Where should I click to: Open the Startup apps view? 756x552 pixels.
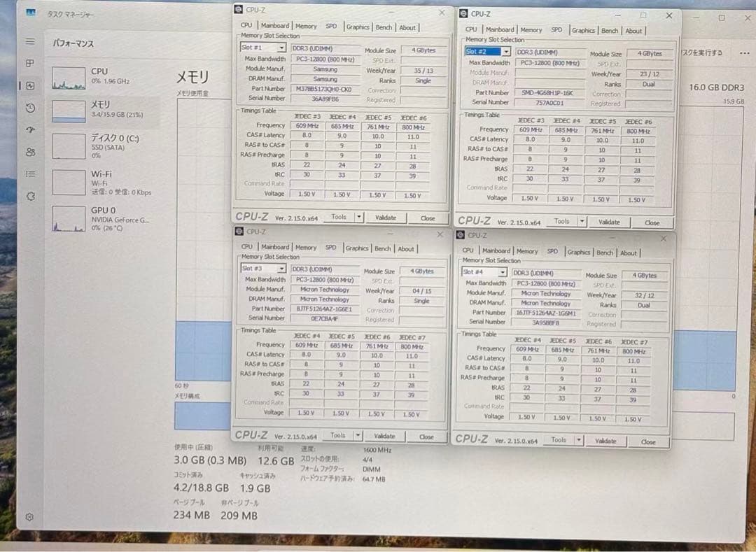pyautogui.click(x=29, y=130)
